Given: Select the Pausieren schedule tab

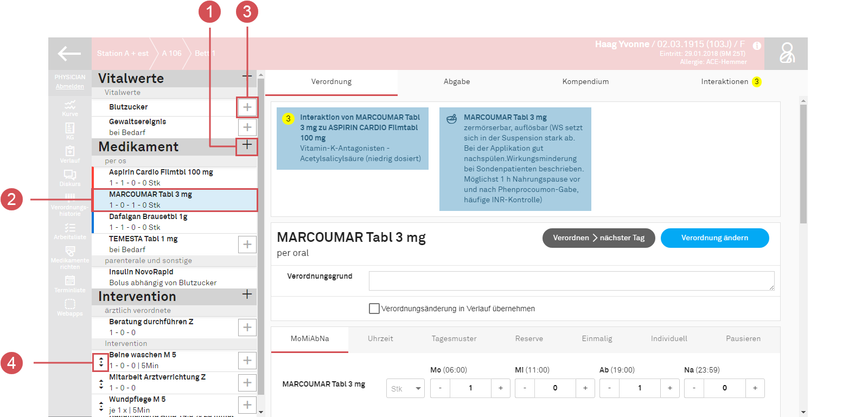Looking at the screenshot, I should pos(743,339).
